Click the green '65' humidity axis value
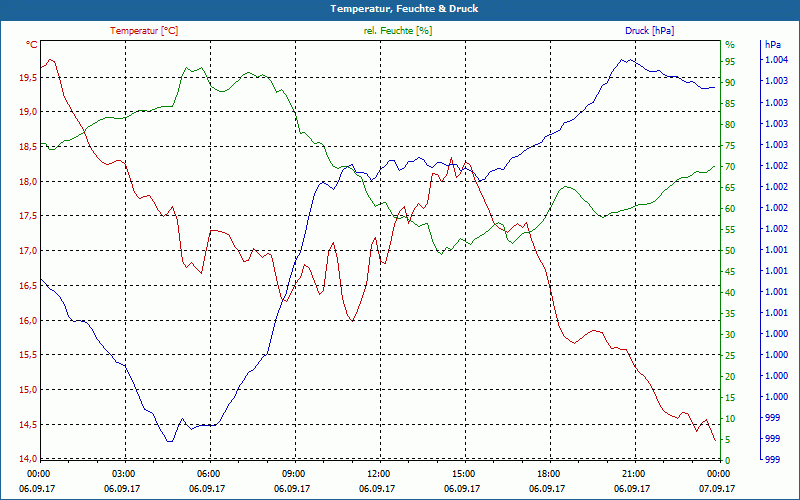This screenshot has width=800, height=500. click(x=730, y=188)
